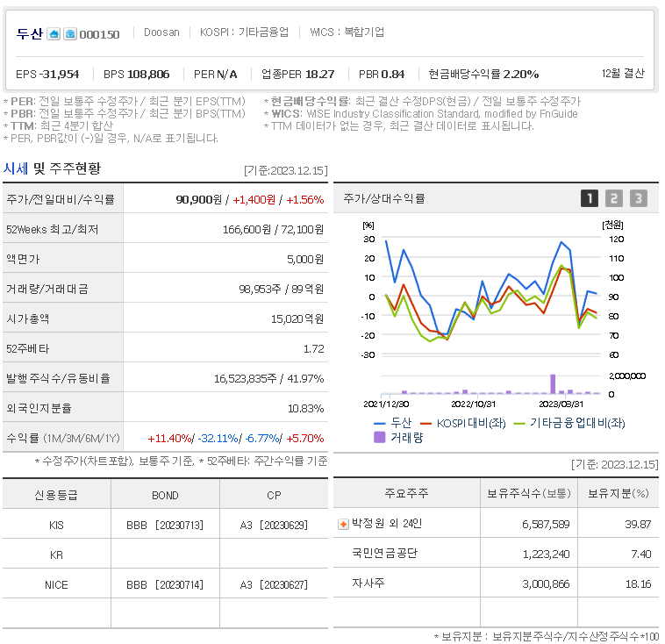The width and height of the screenshot is (665, 644).
Task: Toggle the KOSPI대비(좌) red legend entry
Action: [x=463, y=423]
